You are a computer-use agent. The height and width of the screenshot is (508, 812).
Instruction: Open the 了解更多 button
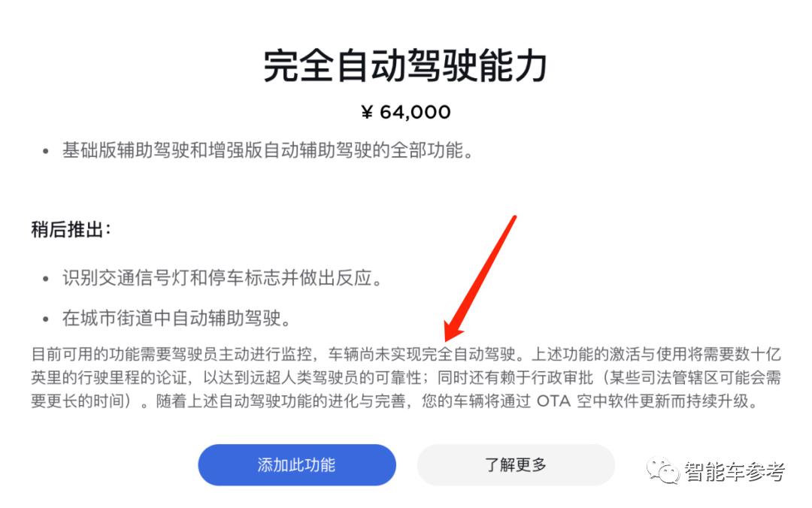[x=516, y=464]
